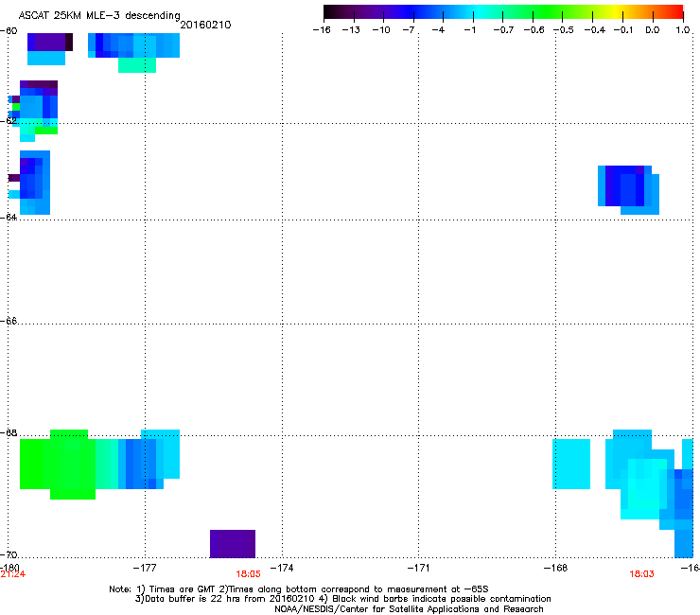
Task: Click the -13 color bar label
Action: 351,30
